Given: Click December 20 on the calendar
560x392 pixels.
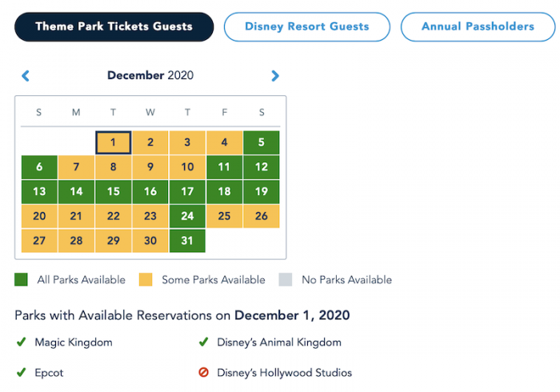Looking at the screenshot, I should [39, 216].
